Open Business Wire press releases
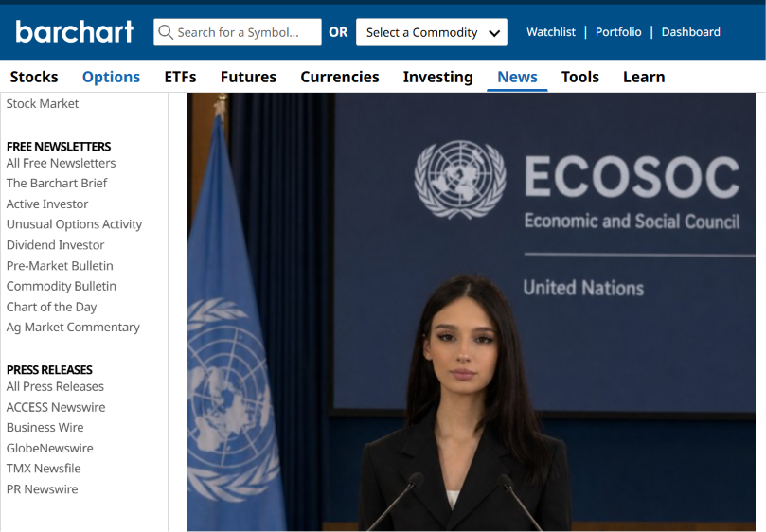Screen dimensions: 766x532 point(45,428)
